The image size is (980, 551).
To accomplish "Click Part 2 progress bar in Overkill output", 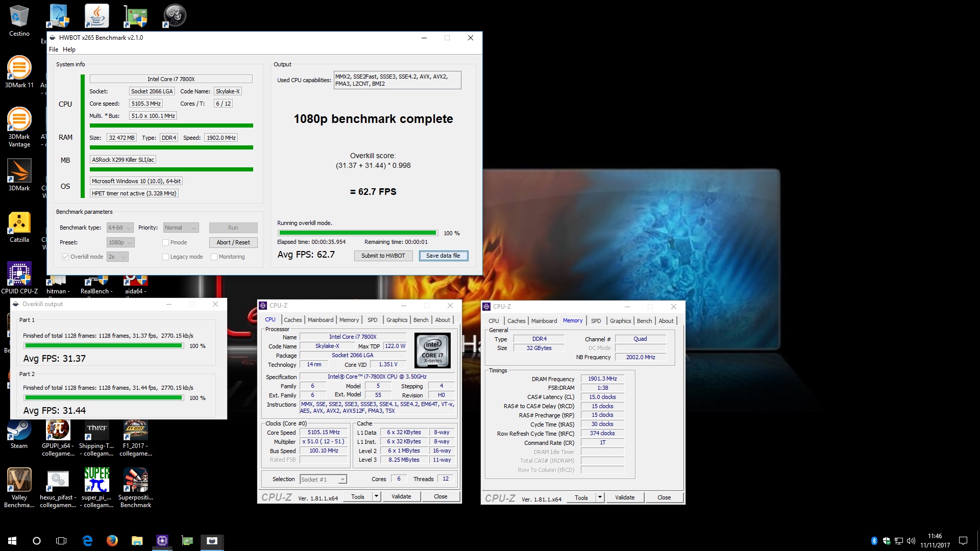I will click(104, 397).
